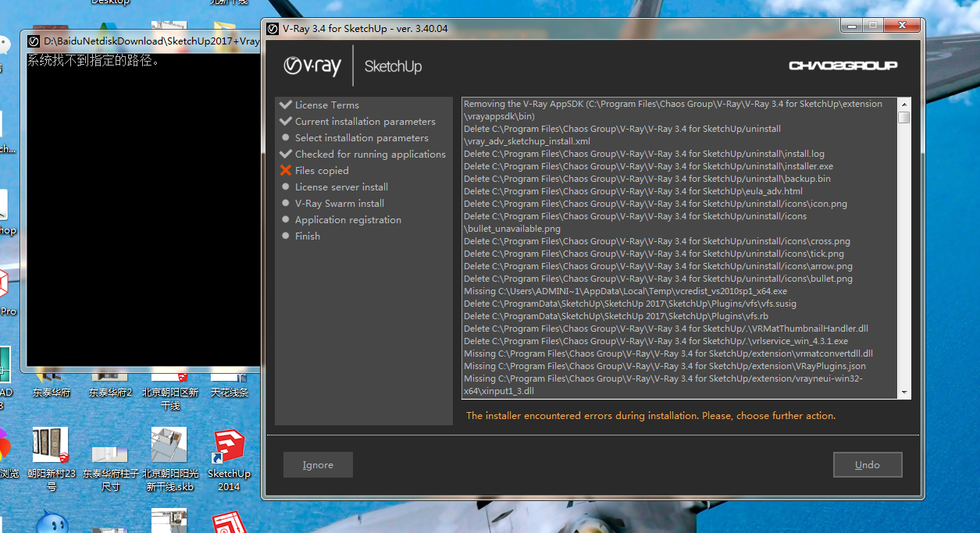Click the installer log scrollbar up arrow
The height and width of the screenshot is (533, 980).
tap(904, 103)
